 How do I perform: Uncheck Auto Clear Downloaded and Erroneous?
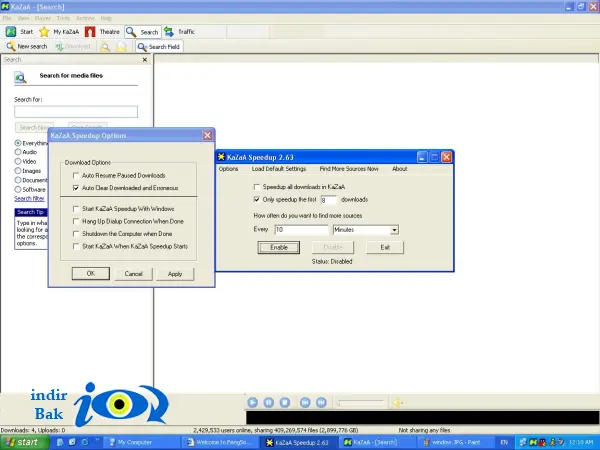[76, 188]
